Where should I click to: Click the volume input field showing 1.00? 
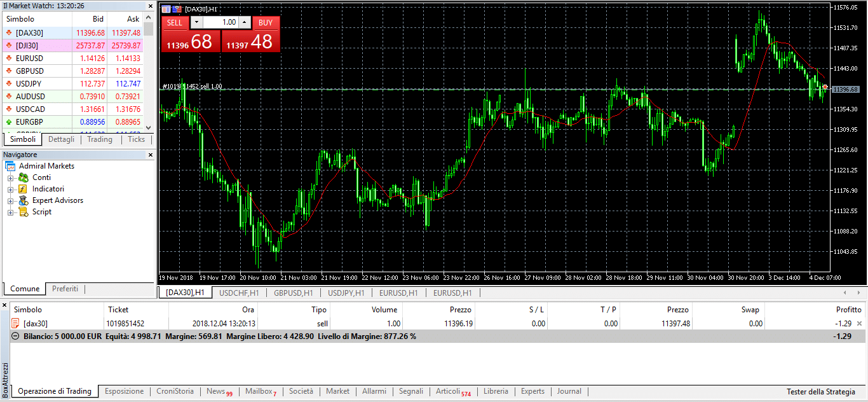point(220,22)
